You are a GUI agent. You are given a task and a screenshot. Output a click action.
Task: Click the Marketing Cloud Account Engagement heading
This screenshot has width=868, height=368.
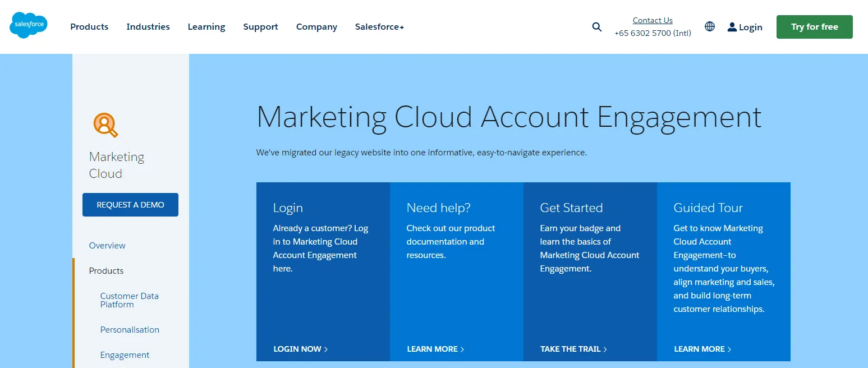coord(509,117)
